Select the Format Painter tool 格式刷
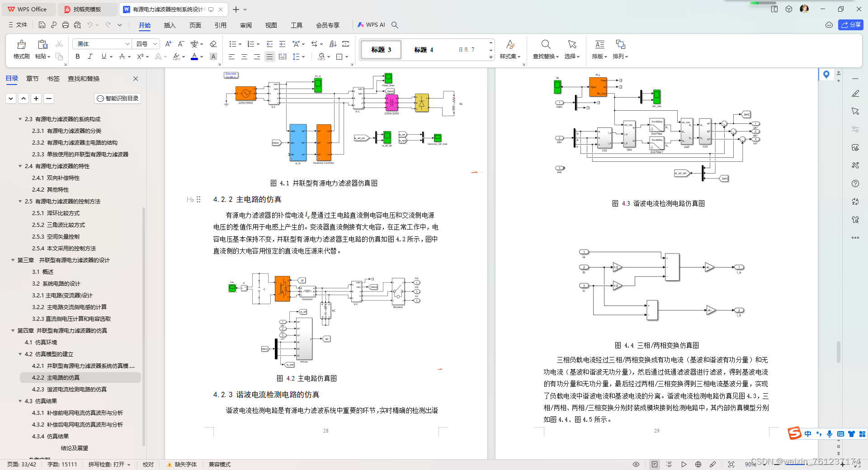This screenshot has width=868, height=470. pos(21,50)
